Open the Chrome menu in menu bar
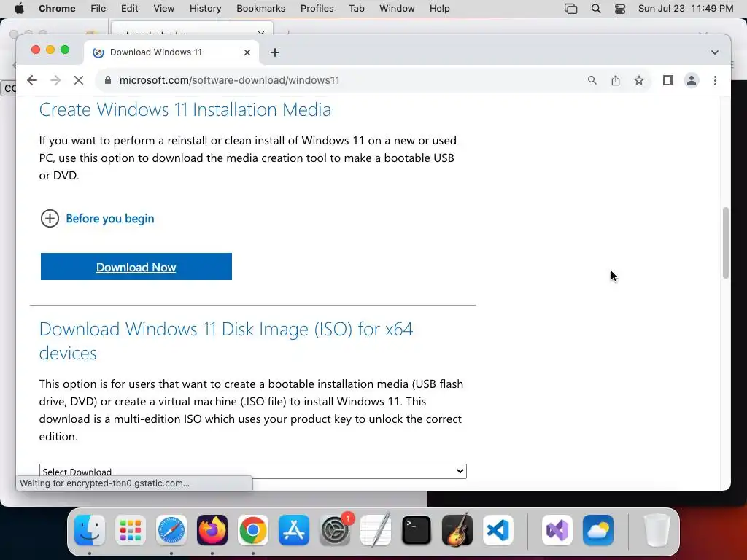This screenshot has width=747, height=560. pos(57,9)
